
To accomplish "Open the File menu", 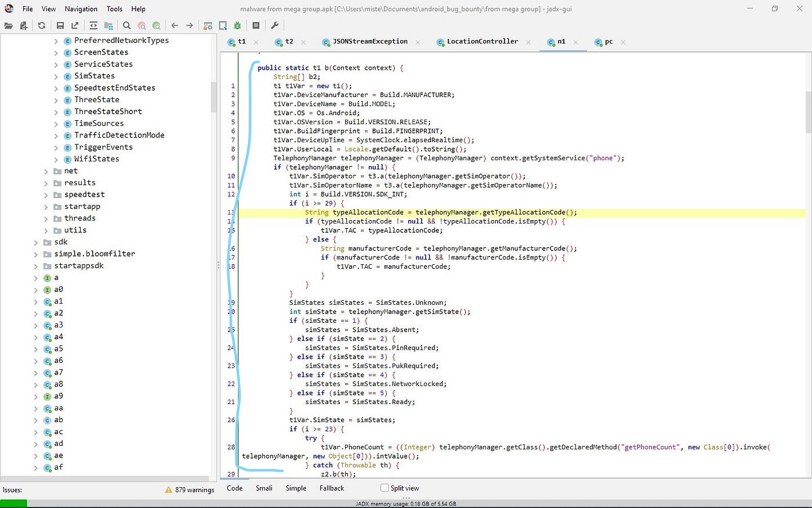I will (x=28, y=9).
